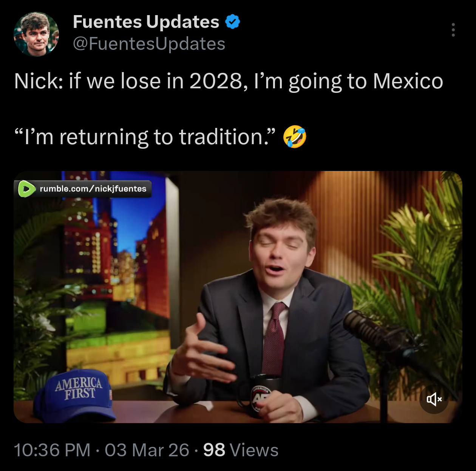Screen dimensions: 476x471
Task: Click the tweet line starting with "Nick: if we lose"
Action: click(x=228, y=81)
